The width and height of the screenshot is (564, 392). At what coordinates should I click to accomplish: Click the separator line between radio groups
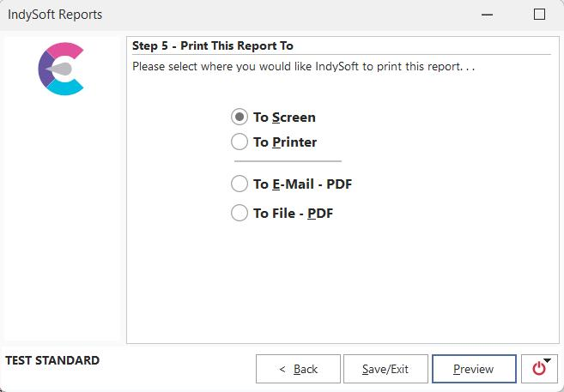pos(288,160)
